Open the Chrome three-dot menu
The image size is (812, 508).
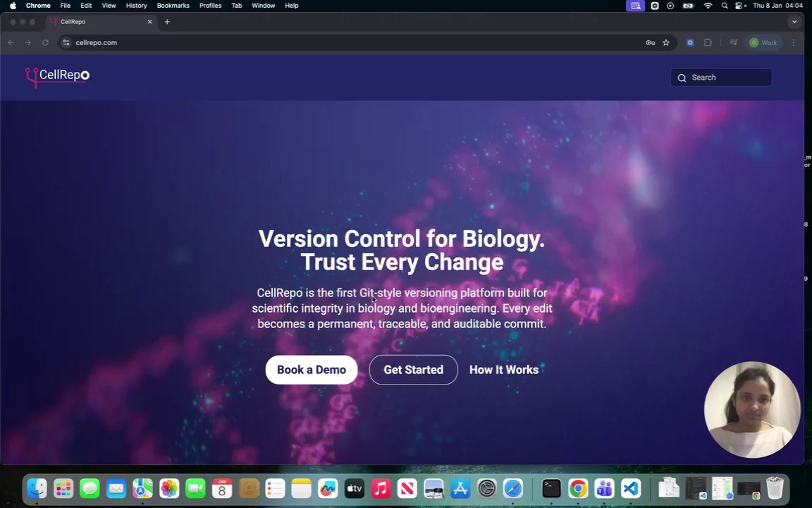794,42
